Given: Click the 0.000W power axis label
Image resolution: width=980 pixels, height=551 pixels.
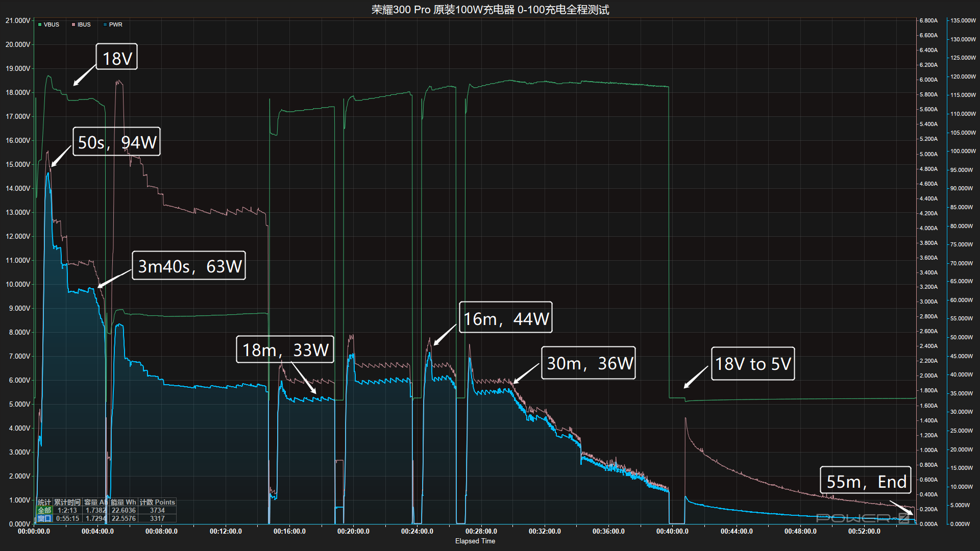Looking at the screenshot, I should (x=960, y=524).
